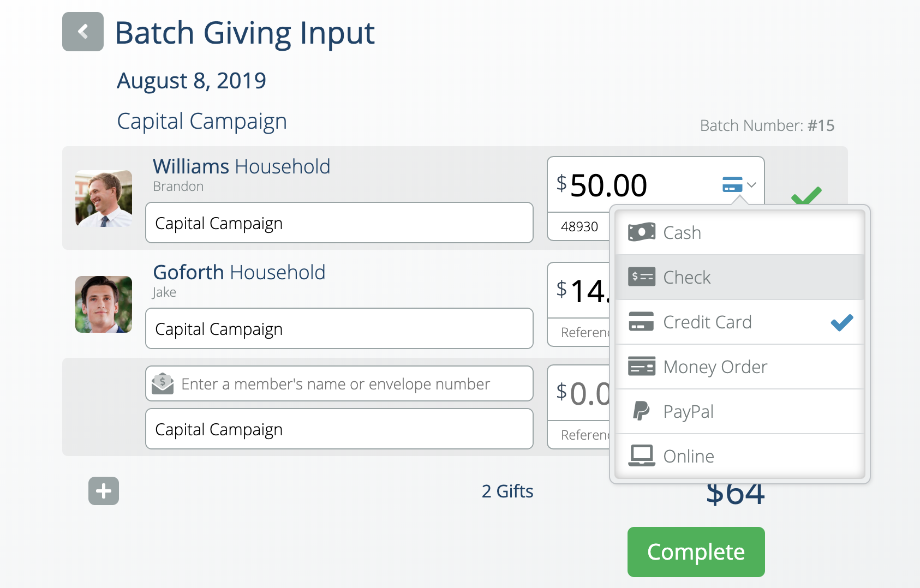Viewport: 920px width, 588px height.
Task: Select the checked Credit Card option
Action: [x=740, y=322]
